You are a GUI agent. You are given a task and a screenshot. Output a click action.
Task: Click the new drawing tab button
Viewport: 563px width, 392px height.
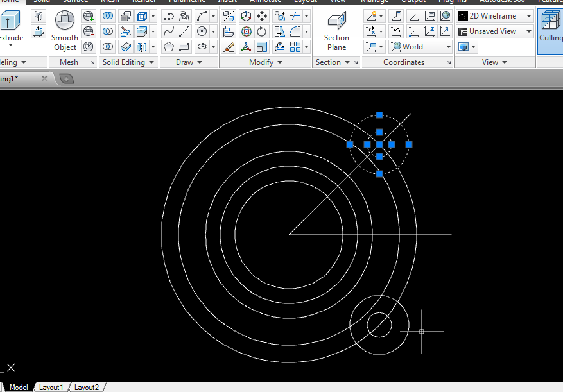pos(66,79)
